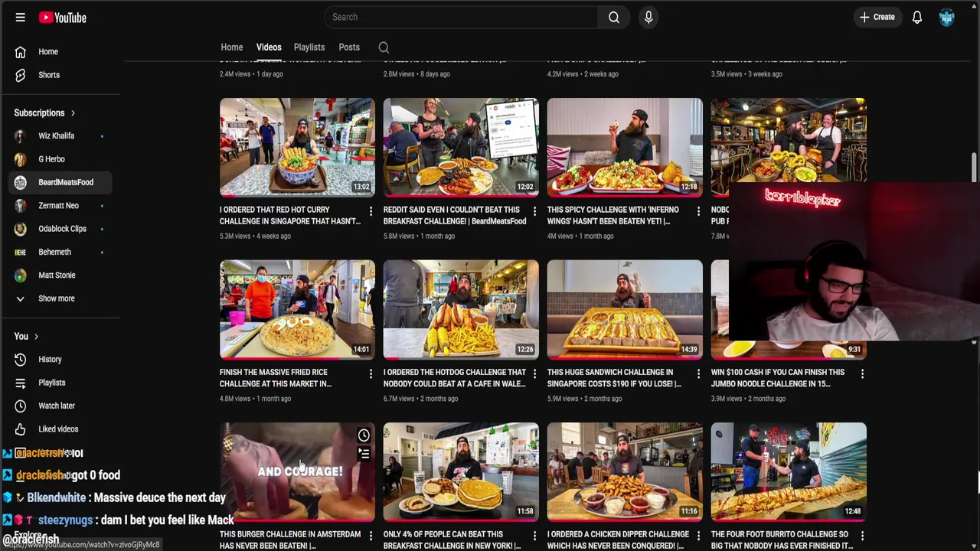Open Playlists in the sidebar
The height and width of the screenshot is (551, 980).
pyautogui.click(x=61, y=383)
